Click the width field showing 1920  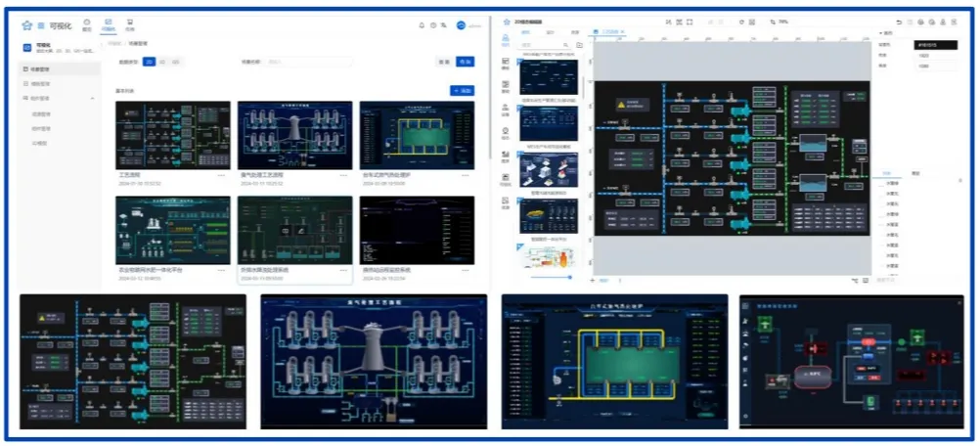click(x=935, y=56)
